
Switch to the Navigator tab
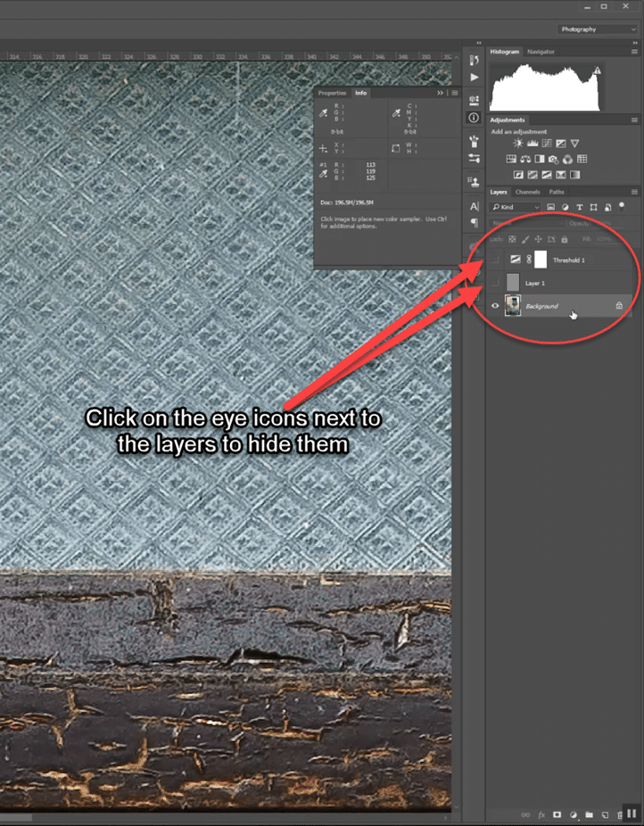click(x=541, y=52)
